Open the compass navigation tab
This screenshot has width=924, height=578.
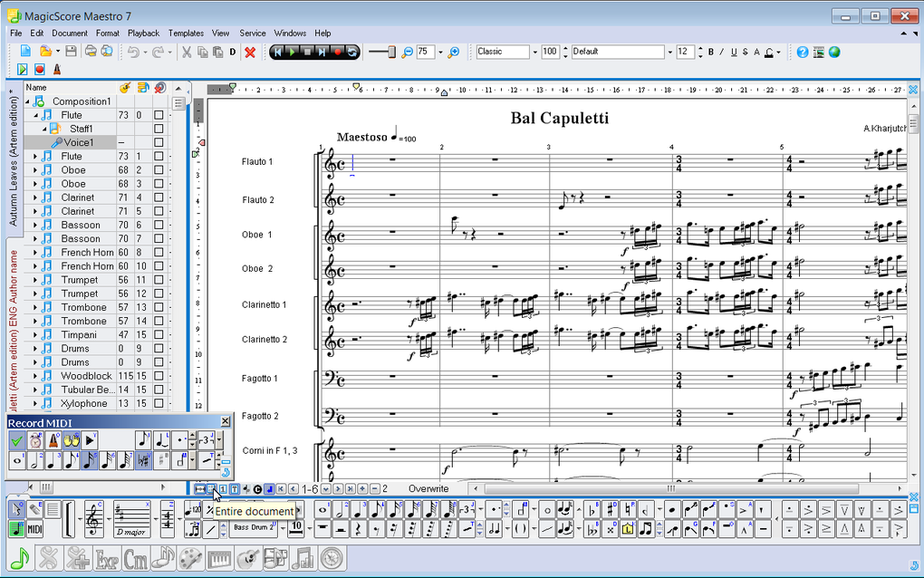pos(332,558)
